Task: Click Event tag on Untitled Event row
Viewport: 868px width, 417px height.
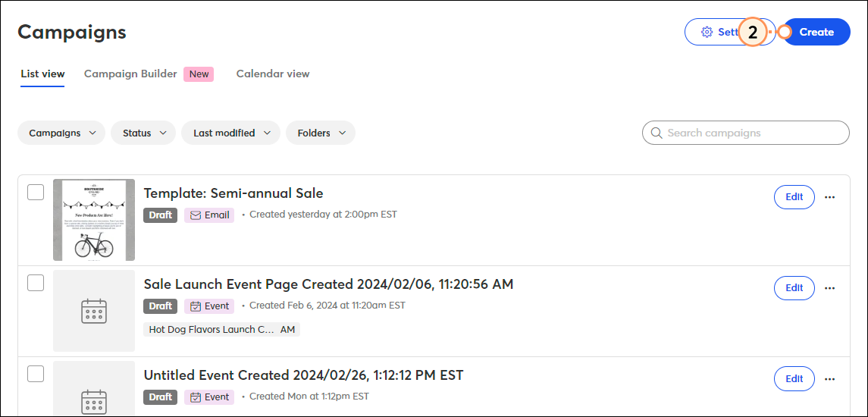Action: [209, 397]
